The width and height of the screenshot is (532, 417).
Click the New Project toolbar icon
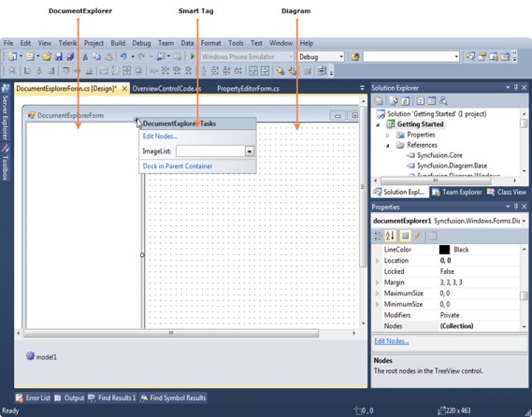pyautogui.click(x=12, y=57)
